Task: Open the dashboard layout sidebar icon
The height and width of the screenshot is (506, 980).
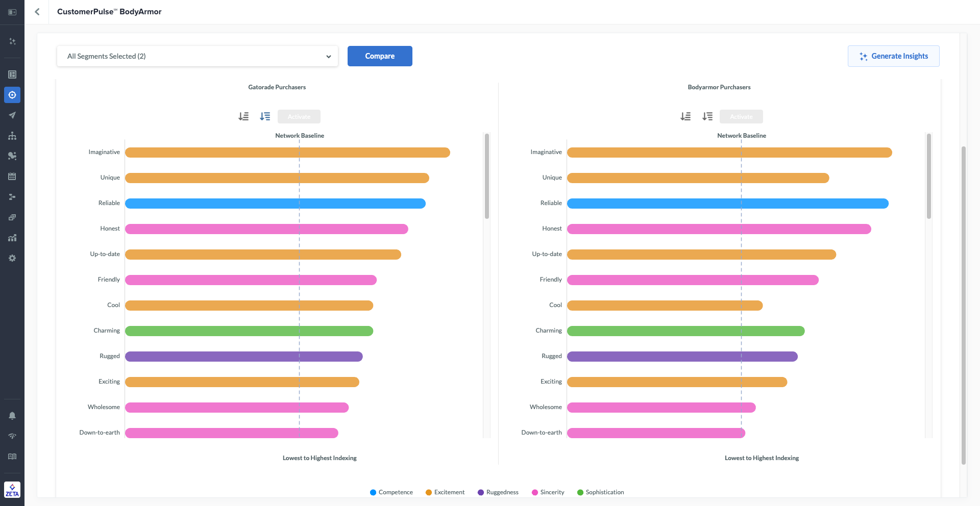Action: (x=12, y=74)
